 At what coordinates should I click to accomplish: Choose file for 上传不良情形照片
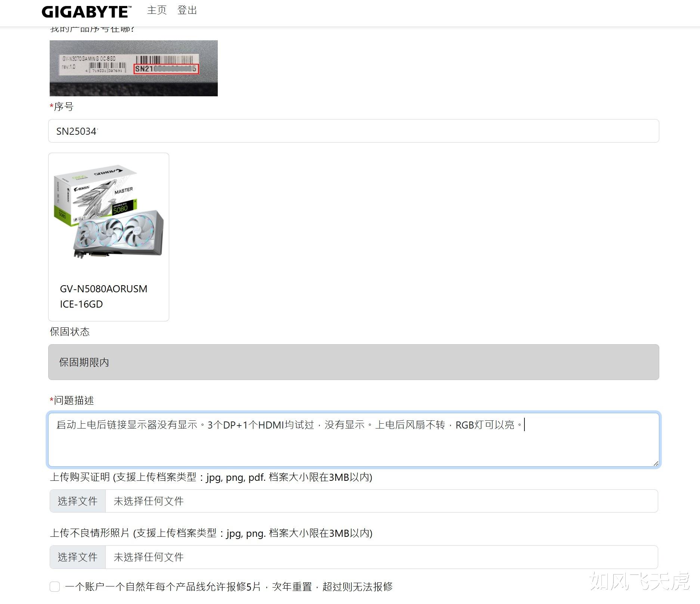pos(78,557)
